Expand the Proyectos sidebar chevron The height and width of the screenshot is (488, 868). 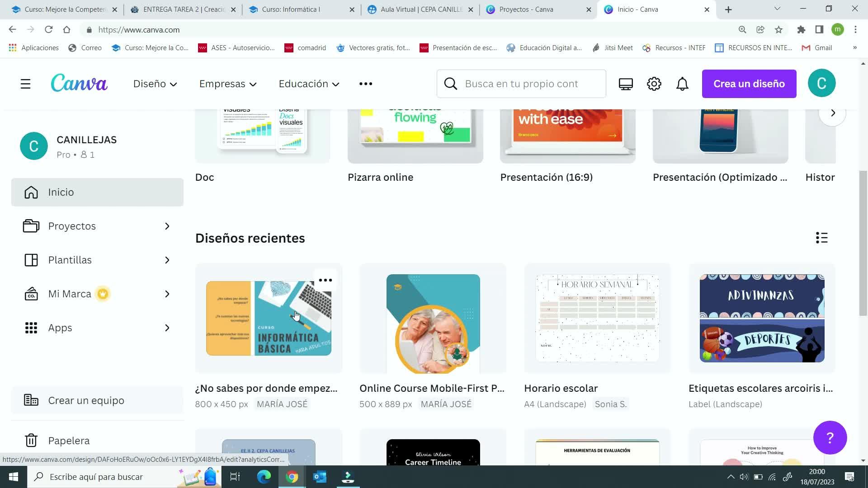pyautogui.click(x=167, y=226)
